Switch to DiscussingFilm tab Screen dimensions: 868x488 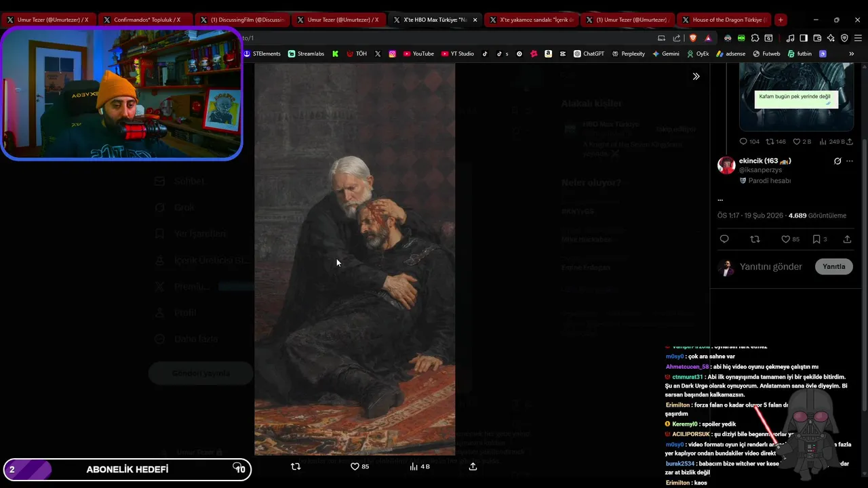242,20
